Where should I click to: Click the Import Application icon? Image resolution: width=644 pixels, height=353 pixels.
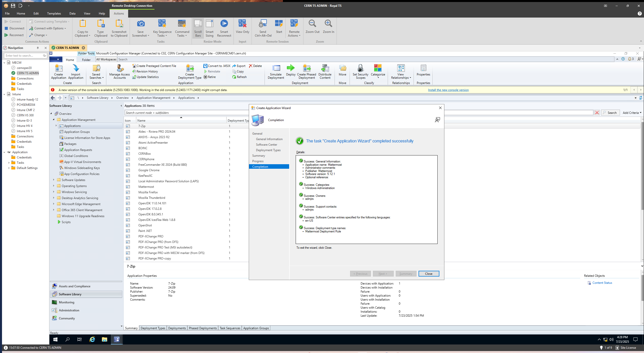(x=75, y=72)
